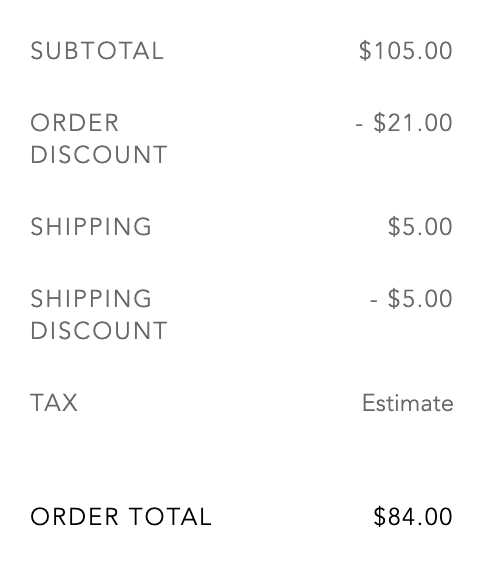
Task: Click the standalone SHIPPING label
Action: (x=91, y=226)
